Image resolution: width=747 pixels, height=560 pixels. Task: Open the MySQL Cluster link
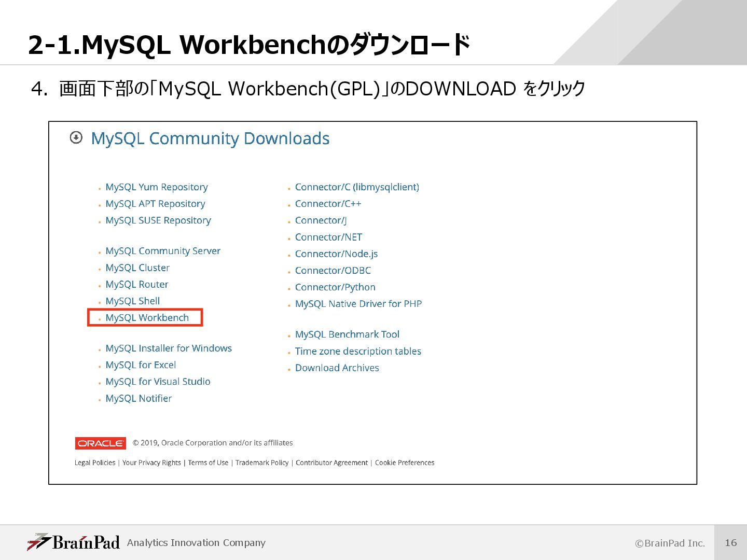[137, 268]
